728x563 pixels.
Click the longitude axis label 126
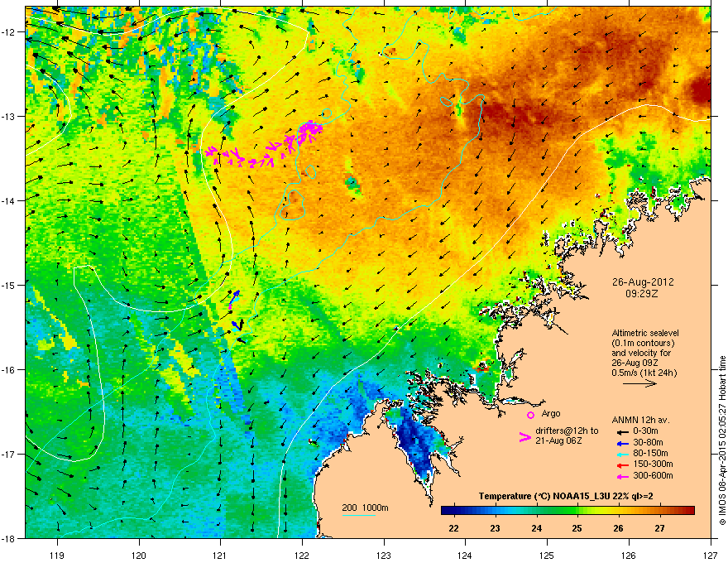tap(629, 555)
